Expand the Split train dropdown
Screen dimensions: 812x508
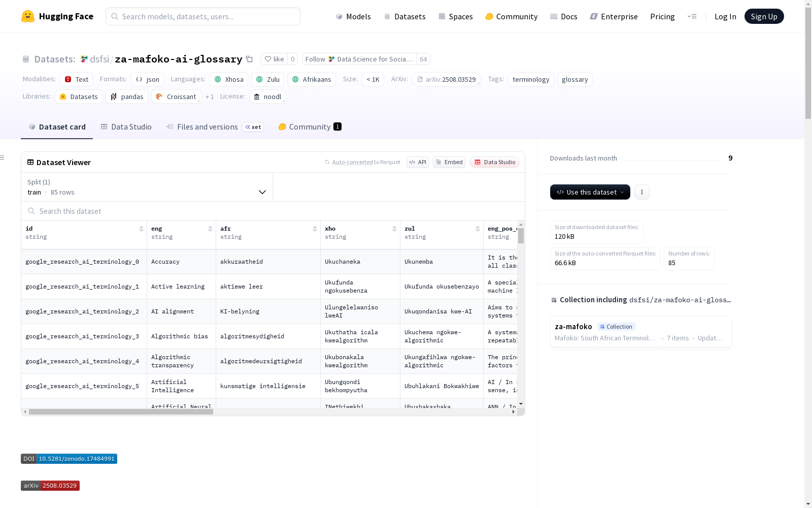tap(147, 187)
